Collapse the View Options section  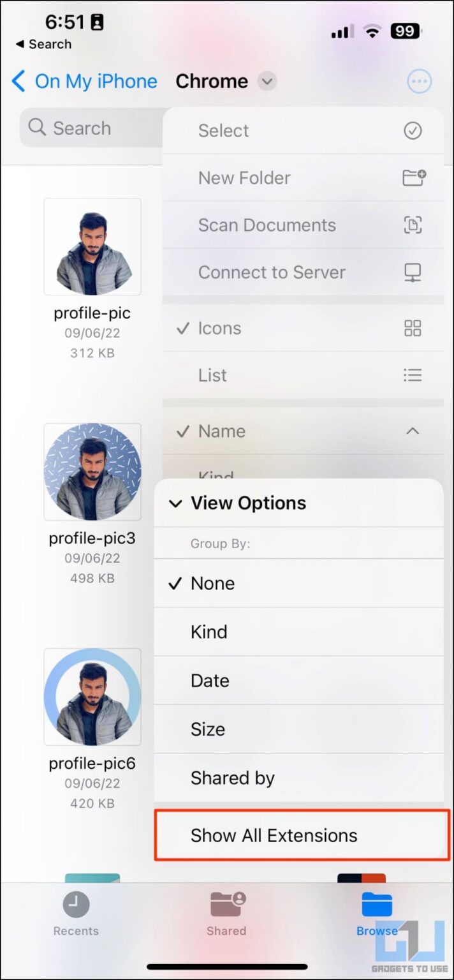175,503
